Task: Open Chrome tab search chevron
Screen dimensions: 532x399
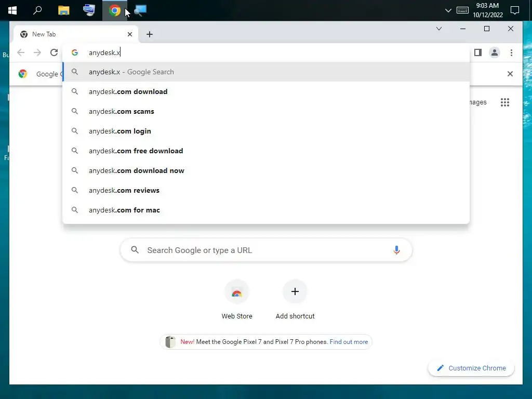Action: 438,29
